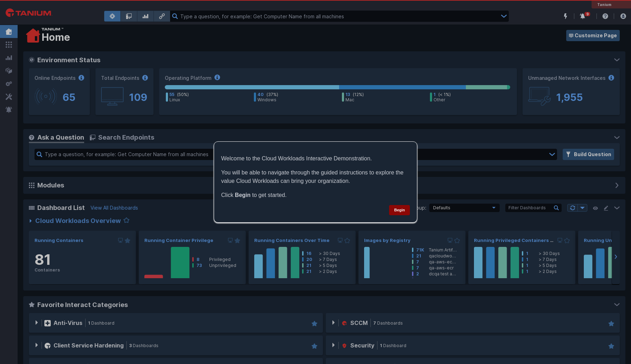Expand the Anti-Virus category
This screenshot has height=364, width=631.
(x=37, y=323)
